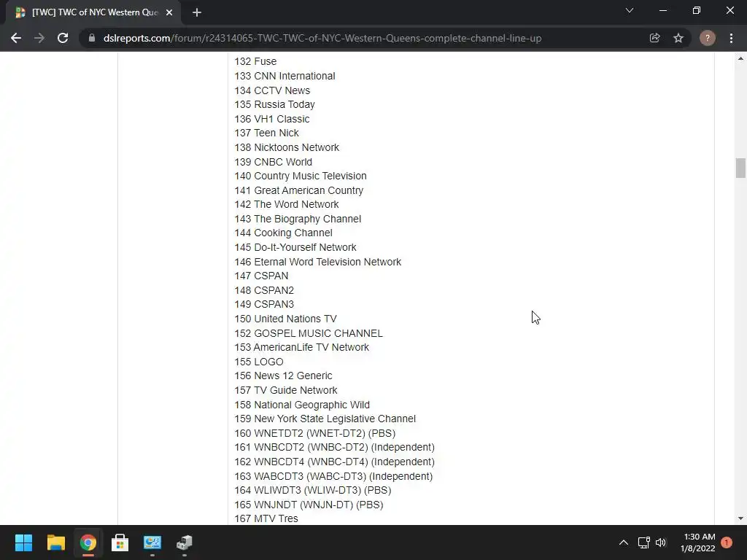The image size is (747, 560).
Task: Select '137 Teen Nick' text
Action: 267,133
